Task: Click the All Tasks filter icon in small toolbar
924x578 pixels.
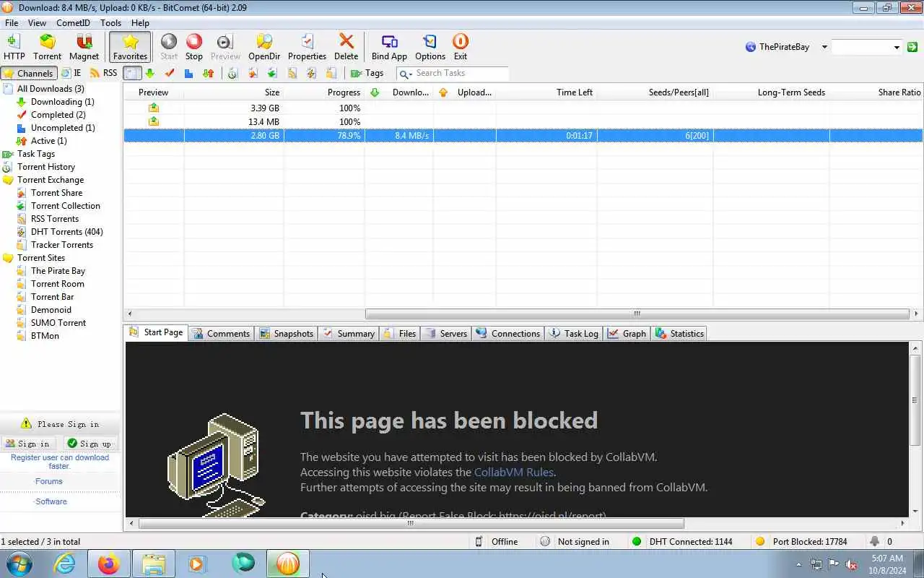Action: (x=131, y=73)
